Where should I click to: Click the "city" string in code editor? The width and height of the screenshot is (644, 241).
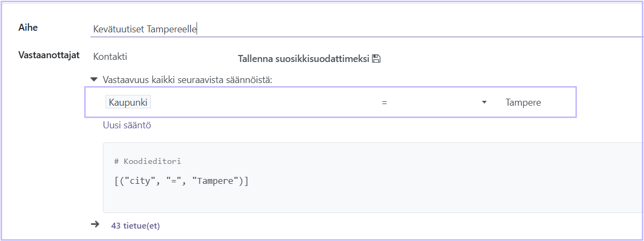click(137, 181)
